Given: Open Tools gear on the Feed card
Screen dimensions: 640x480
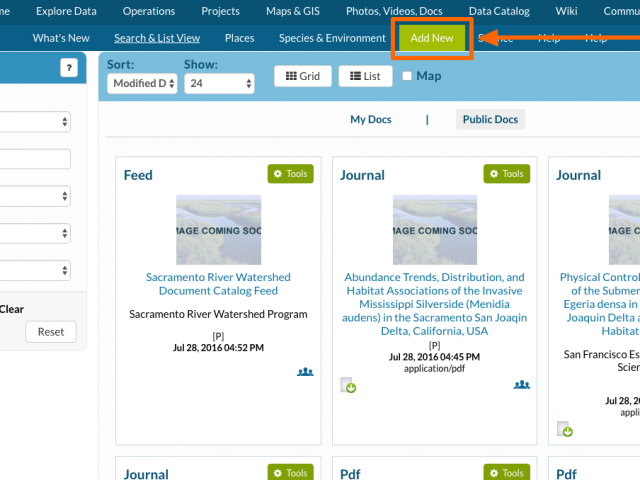Looking at the screenshot, I should tap(290, 174).
